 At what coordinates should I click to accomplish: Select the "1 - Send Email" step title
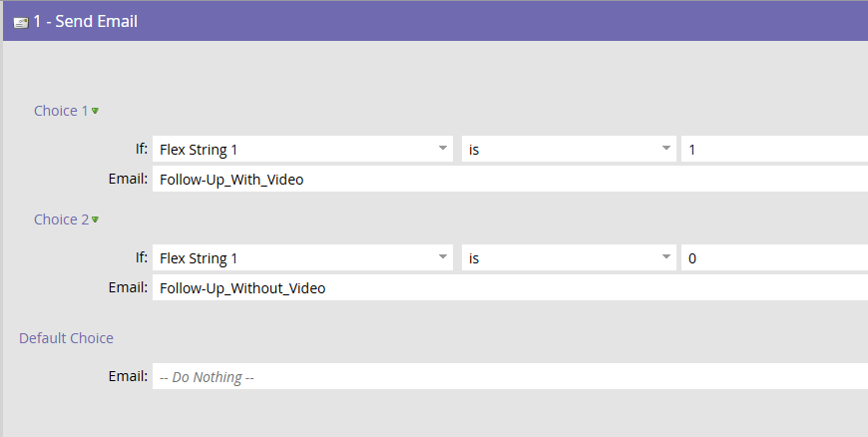[85, 21]
